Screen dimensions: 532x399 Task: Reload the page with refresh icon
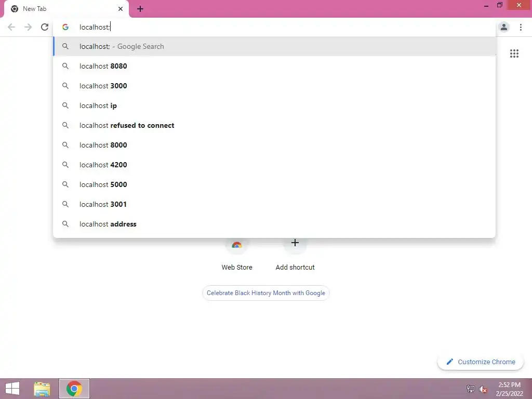point(45,27)
